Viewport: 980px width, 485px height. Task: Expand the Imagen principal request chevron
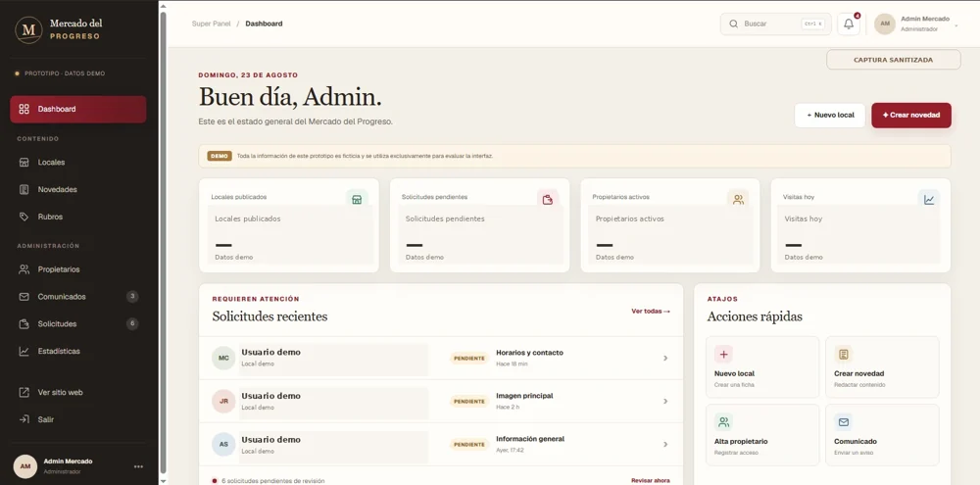point(665,402)
